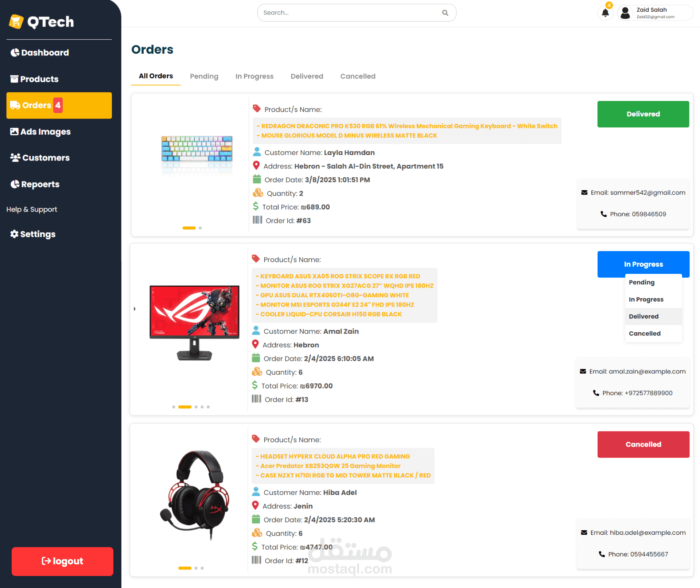Click phone number 0594455667

(x=649, y=554)
